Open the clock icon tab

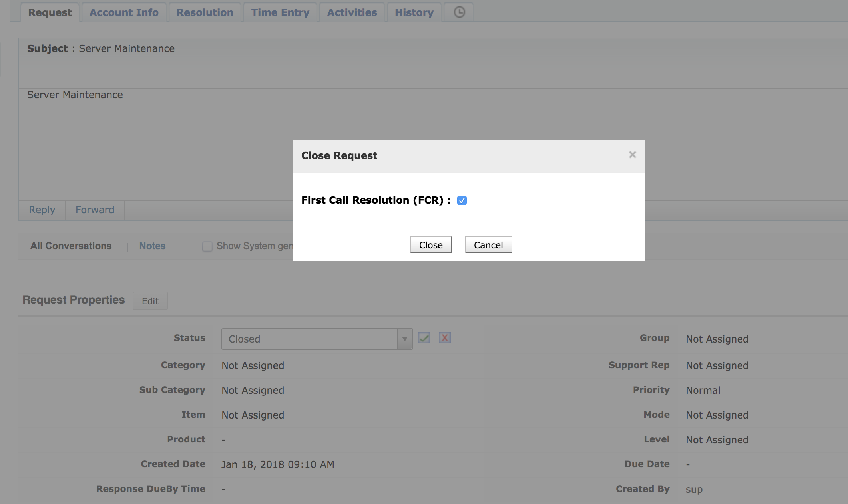458,12
